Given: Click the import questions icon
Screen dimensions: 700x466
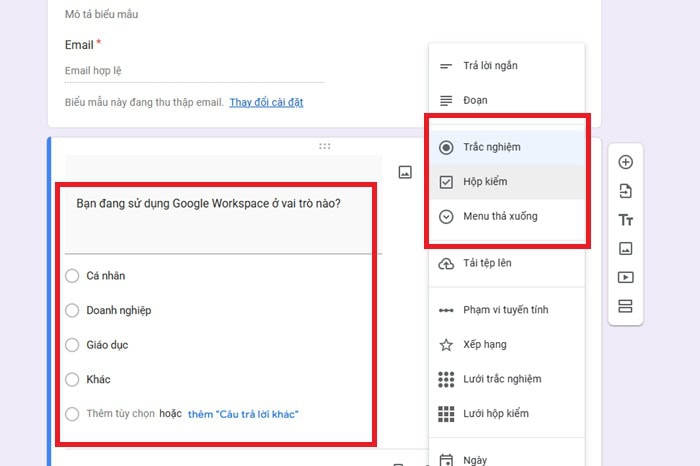Looking at the screenshot, I should [625, 191].
